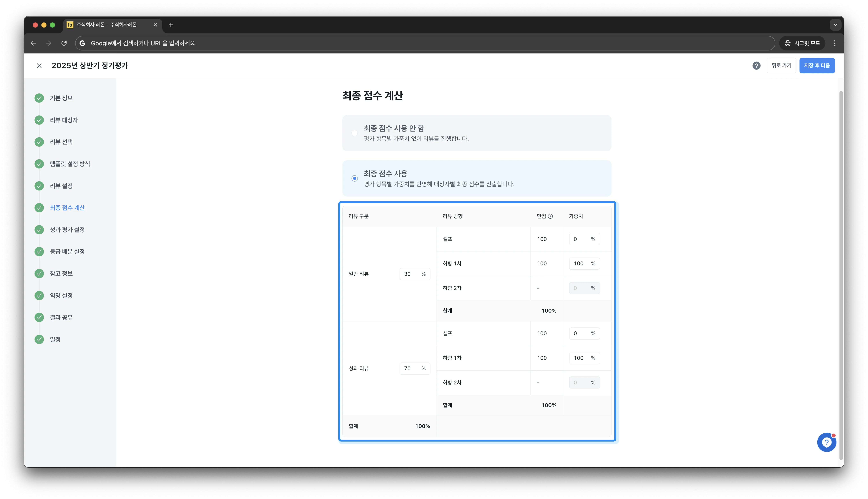Viewport: 868px width, 499px height.
Task: Open the 템플릿 설정 방식 step
Action: [70, 164]
